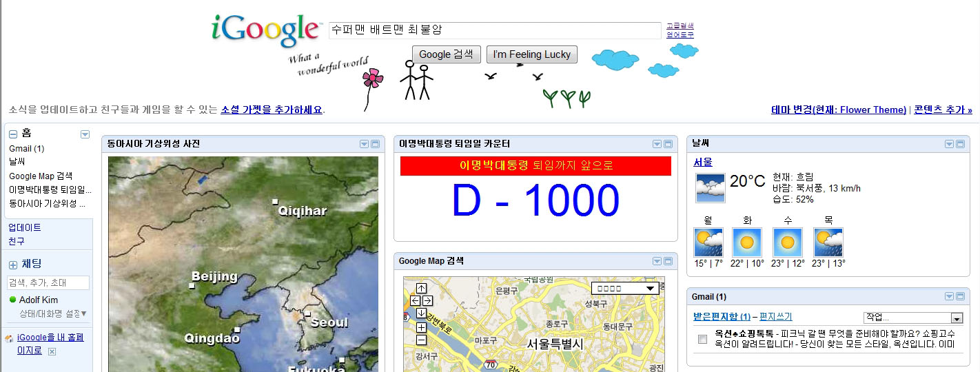The image size is (980, 372).
Task: Click the East Asia satellite image
Action: tap(243, 264)
